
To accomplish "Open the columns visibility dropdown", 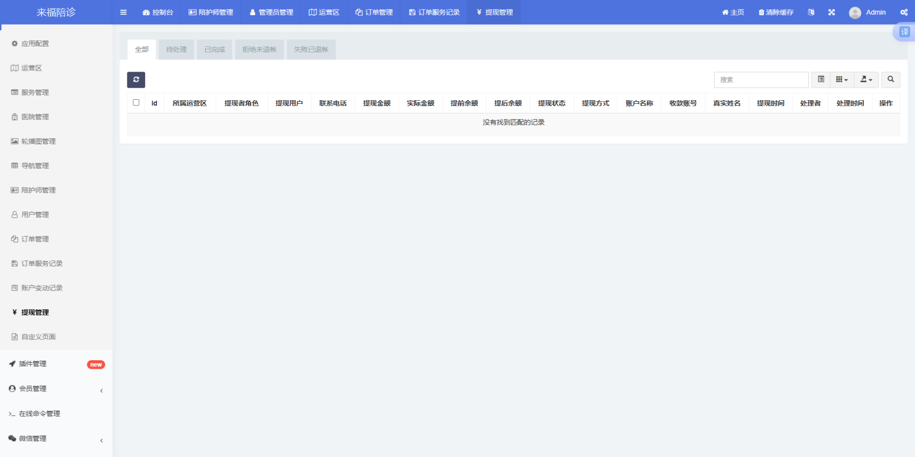I will point(842,80).
